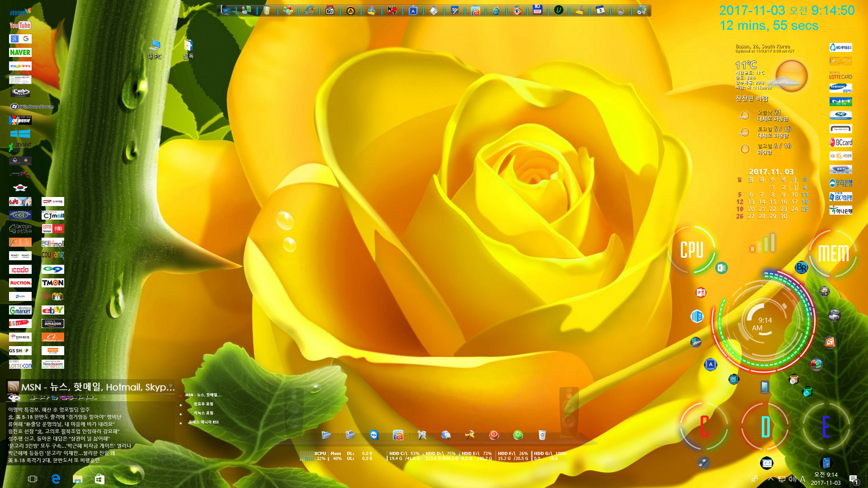Open IObit Uninstaller green U icon

pyautogui.click(x=559, y=10)
